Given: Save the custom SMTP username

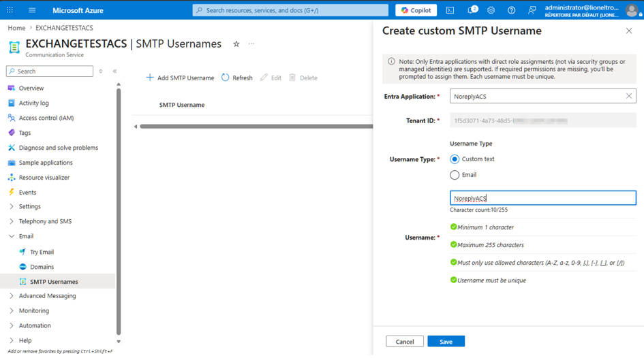Looking at the screenshot, I should [x=446, y=341].
